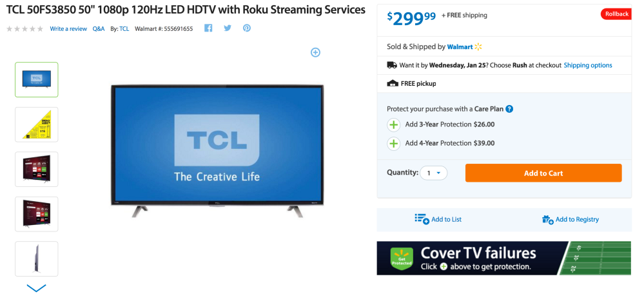The width and height of the screenshot is (644, 303).
Task: Open Shipping options link
Action: click(x=588, y=65)
